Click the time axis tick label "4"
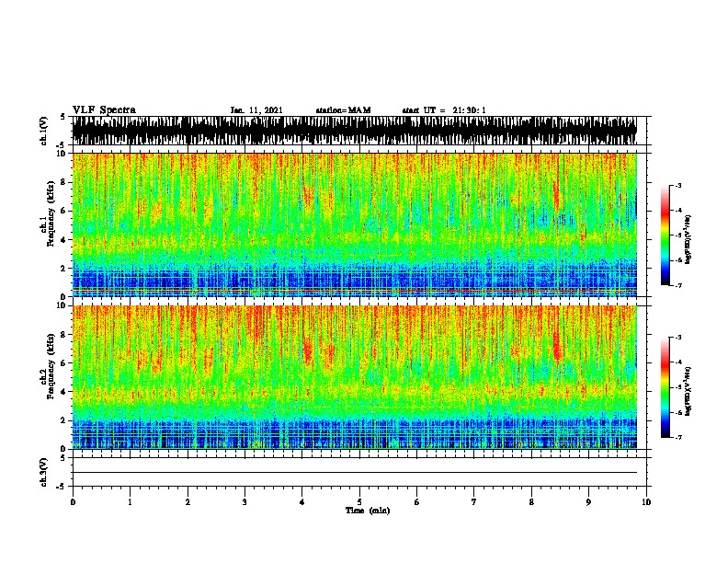Screen dimensions: 728x563 tap(302, 502)
